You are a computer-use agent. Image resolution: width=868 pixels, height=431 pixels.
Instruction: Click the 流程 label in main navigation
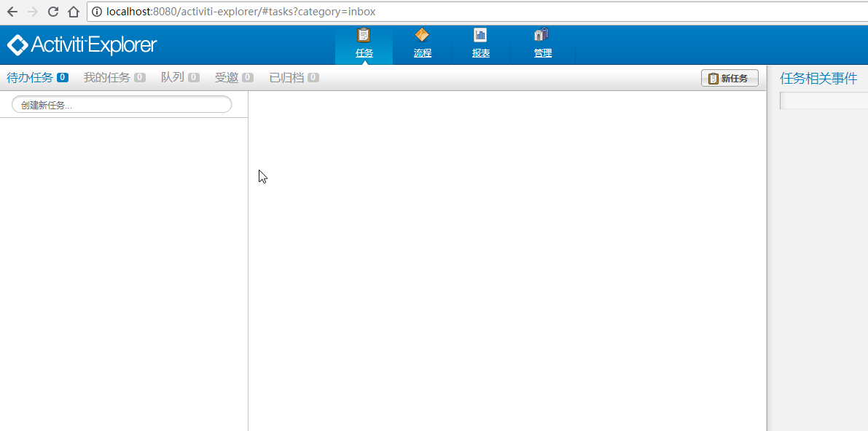tap(423, 54)
